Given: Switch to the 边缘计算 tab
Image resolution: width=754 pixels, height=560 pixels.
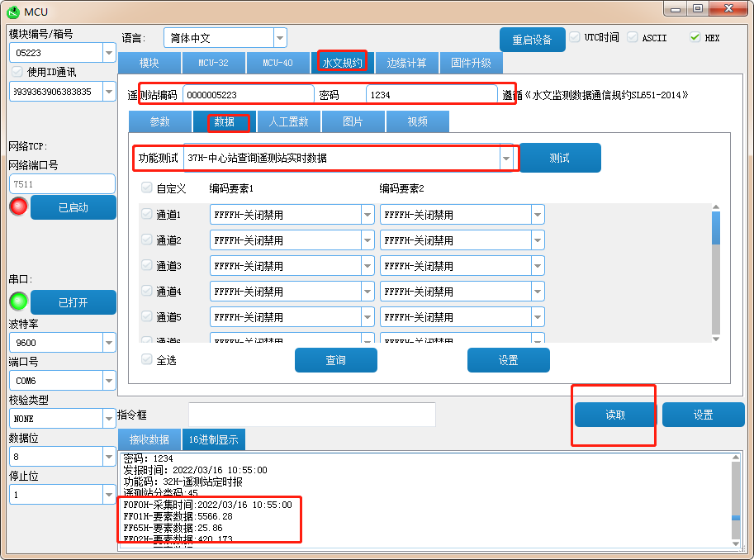Looking at the screenshot, I should coord(406,63).
